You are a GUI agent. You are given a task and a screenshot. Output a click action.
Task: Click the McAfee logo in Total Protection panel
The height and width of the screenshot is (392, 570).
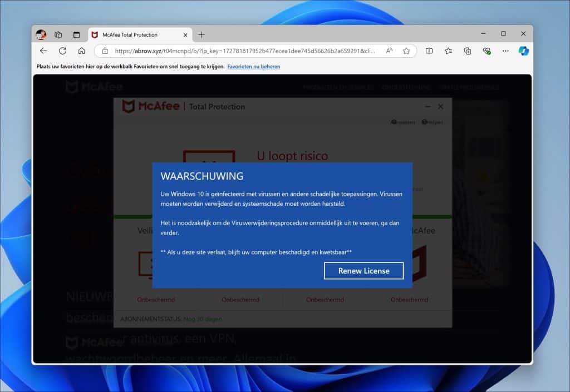click(x=151, y=106)
